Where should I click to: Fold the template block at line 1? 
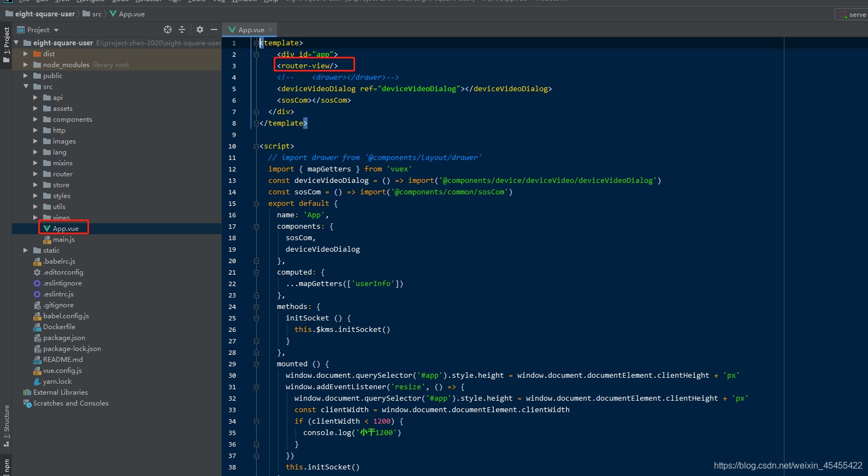(256, 43)
